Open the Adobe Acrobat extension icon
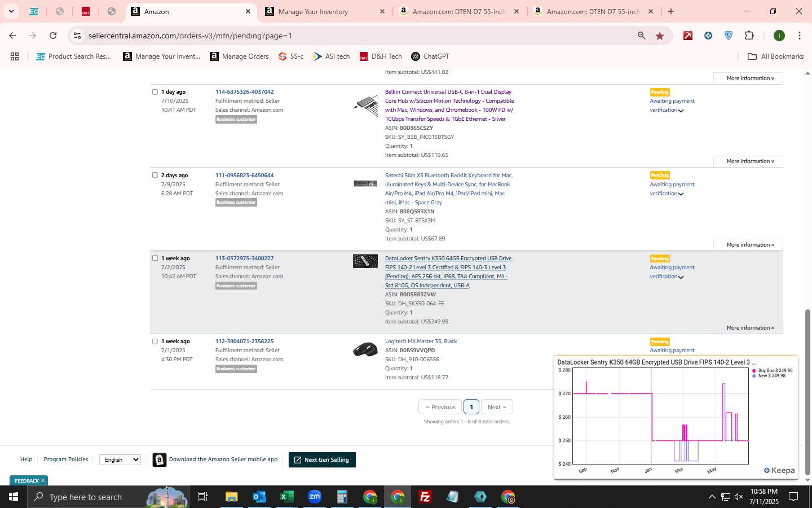This screenshot has height=508, width=812. pyautogui.click(x=688, y=36)
